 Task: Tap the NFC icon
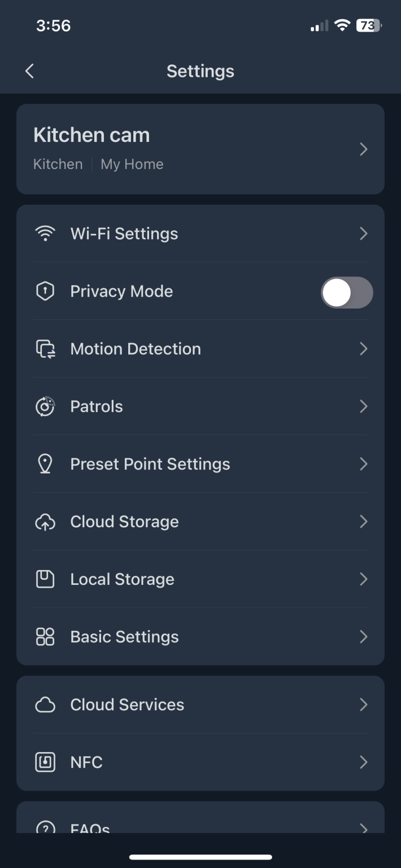[45, 762]
